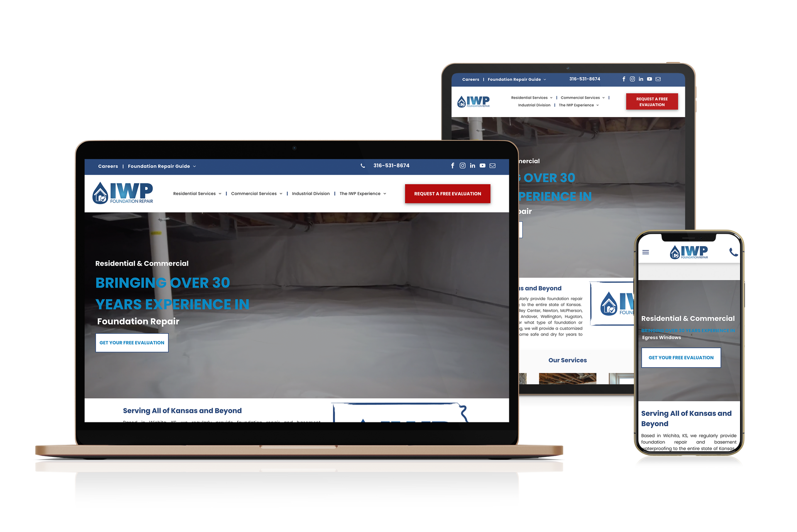This screenshot has height=532, width=797.
Task: Click the LinkedIn social media icon
Action: [x=471, y=166]
